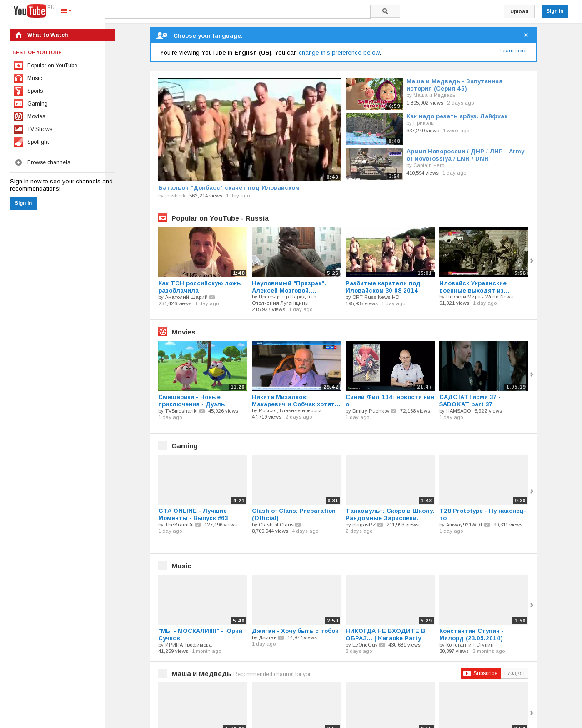The width and height of the screenshot is (582, 728).
Task: Click verified badge next to TheBrainDit
Action: tap(198, 525)
